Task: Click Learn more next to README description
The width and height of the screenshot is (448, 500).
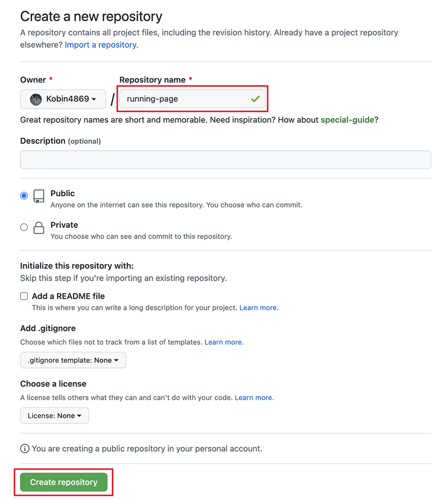Action: (x=258, y=307)
